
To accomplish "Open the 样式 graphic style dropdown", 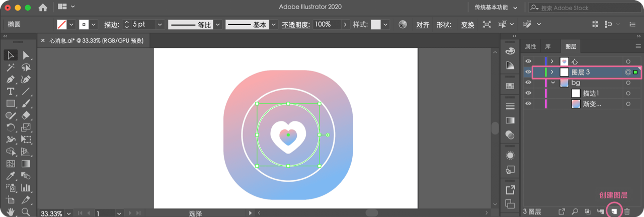I will pos(385,24).
